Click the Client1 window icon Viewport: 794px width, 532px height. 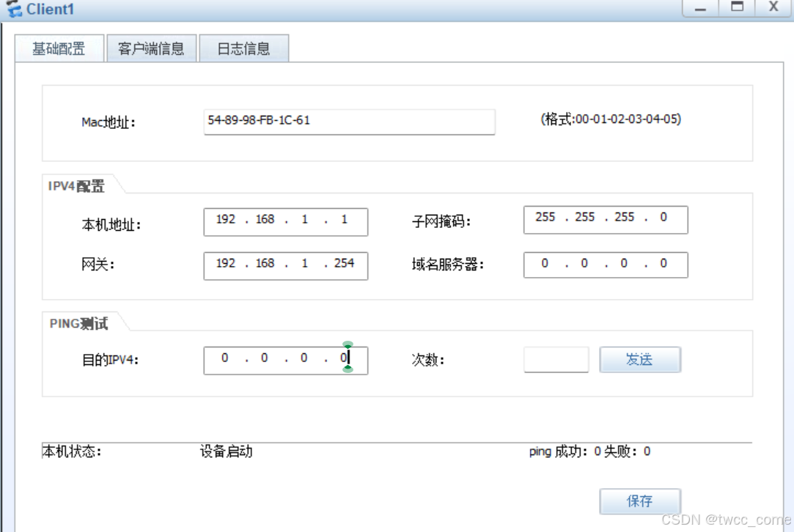15,9
